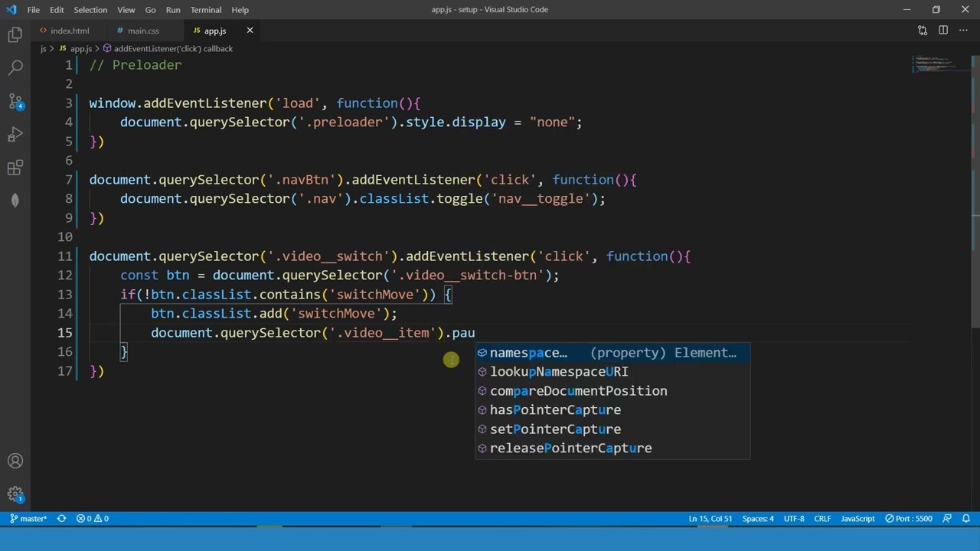Select hasPointerCapture autocomplete suggestion

point(612,410)
